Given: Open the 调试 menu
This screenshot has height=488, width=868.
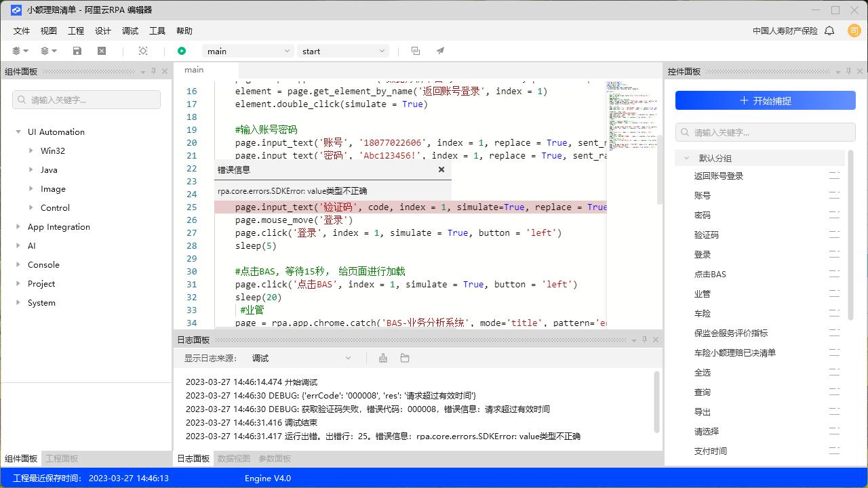Looking at the screenshot, I should [x=130, y=31].
